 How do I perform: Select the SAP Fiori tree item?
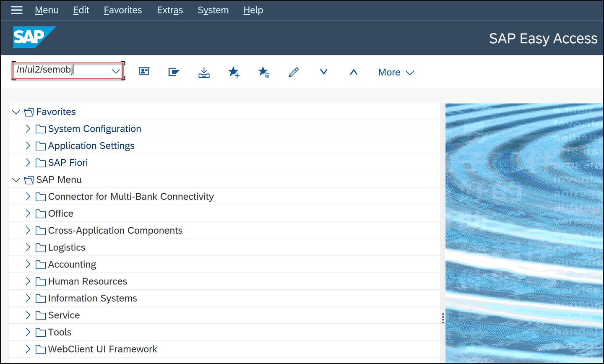click(68, 163)
